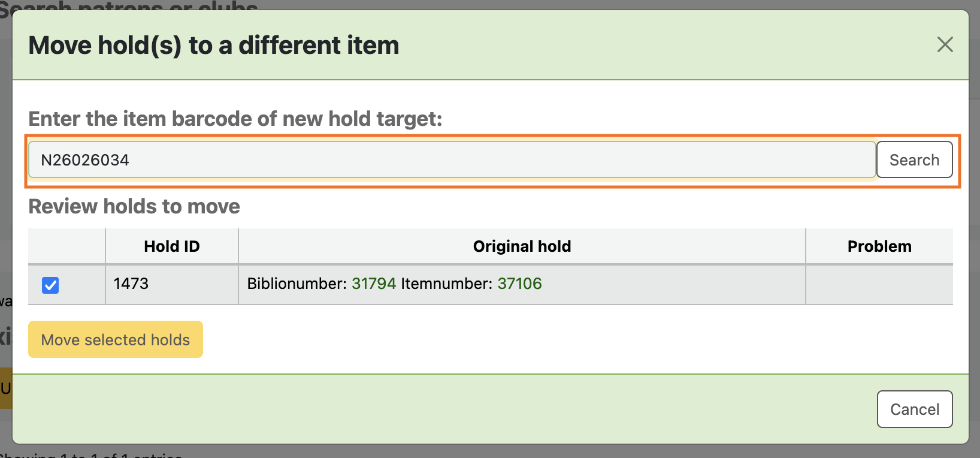The height and width of the screenshot is (458, 980).
Task: Click the Original hold column header
Action: pyautogui.click(x=522, y=246)
